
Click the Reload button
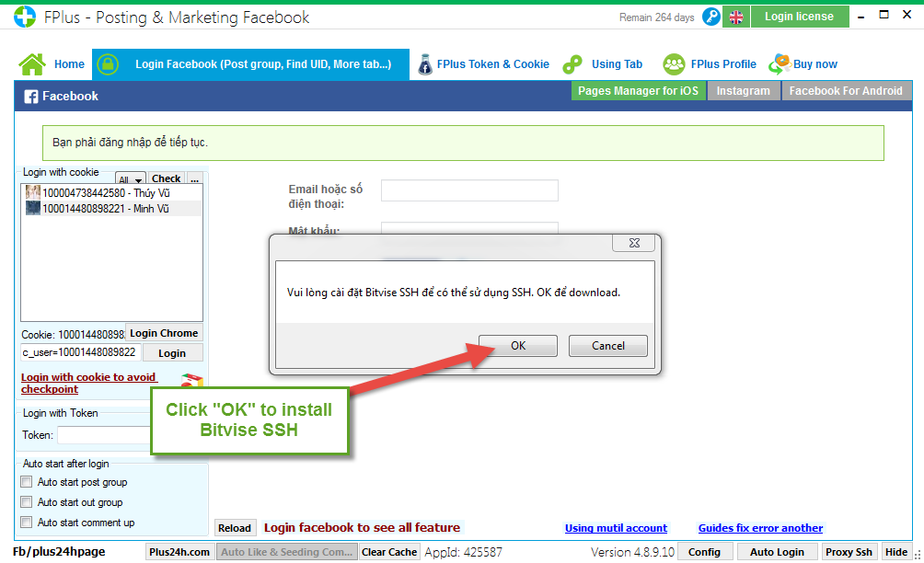pyautogui.click(x=235, y=528)
